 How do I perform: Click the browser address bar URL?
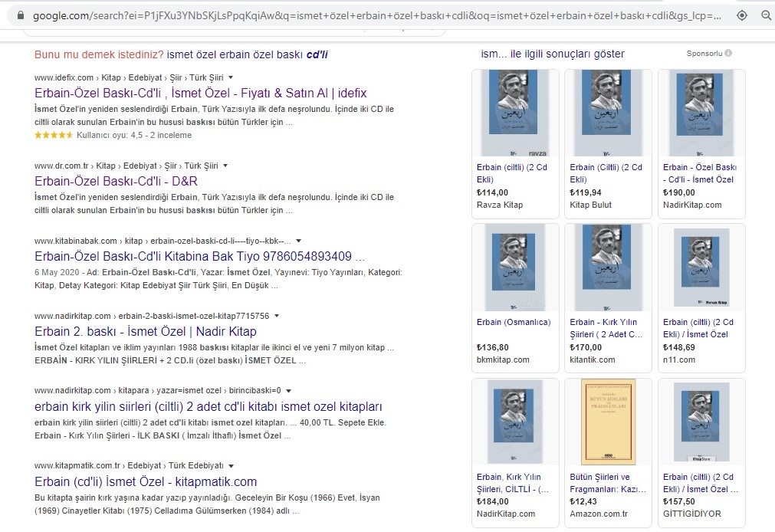point(376,16)
